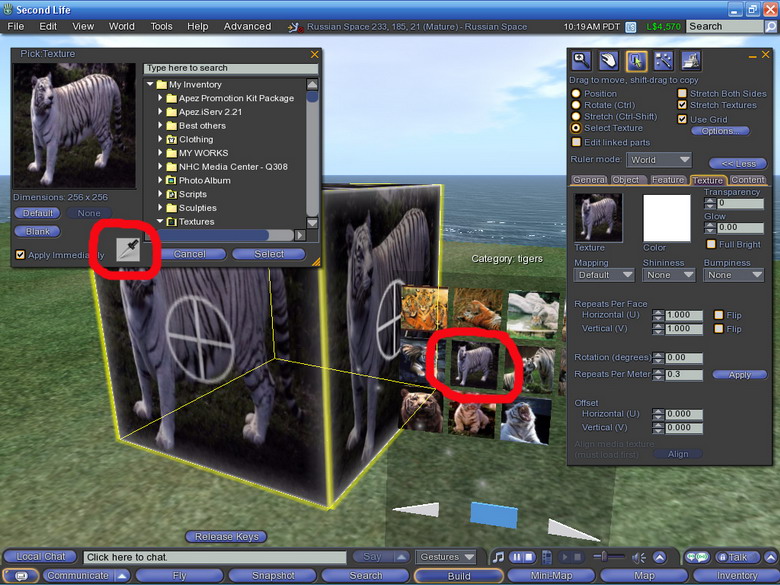
Task: Click the left white arrow below the texture board
Action: (x=417, y=509)
